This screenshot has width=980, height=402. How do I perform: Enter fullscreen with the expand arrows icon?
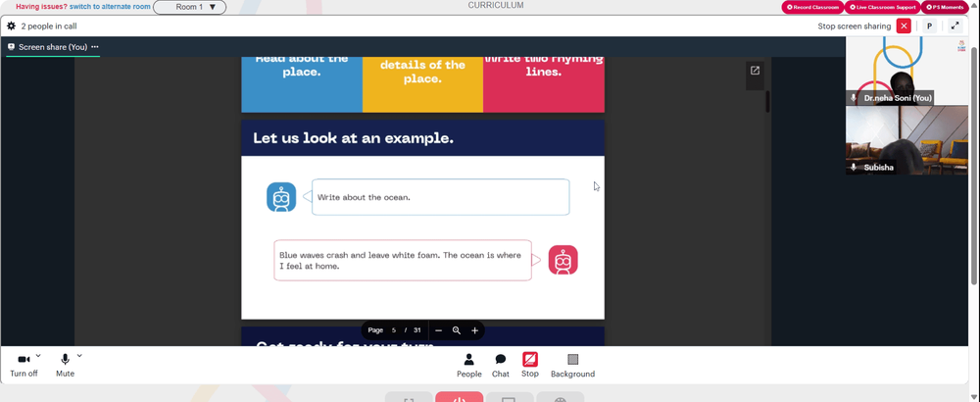tap(955, 26)
